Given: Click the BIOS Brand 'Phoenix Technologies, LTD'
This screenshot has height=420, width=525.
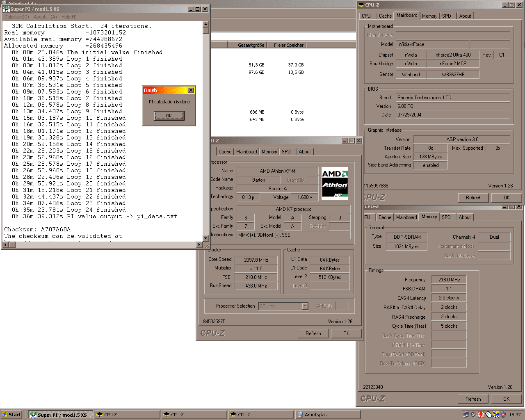Looking at the screenshot, I should 453,98.
